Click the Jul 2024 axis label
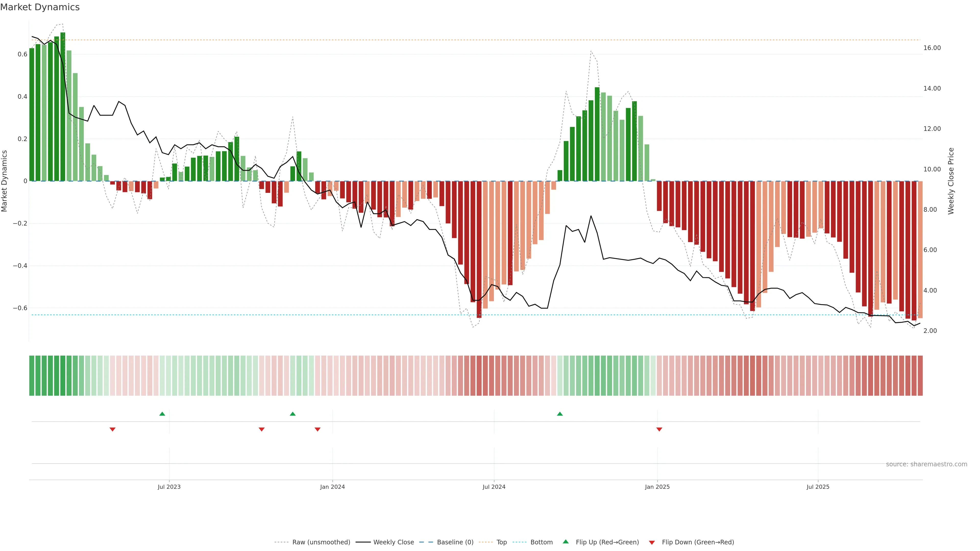Image resolution: width=980 pixels, height=551 pixels. click(x=494, y=487)
